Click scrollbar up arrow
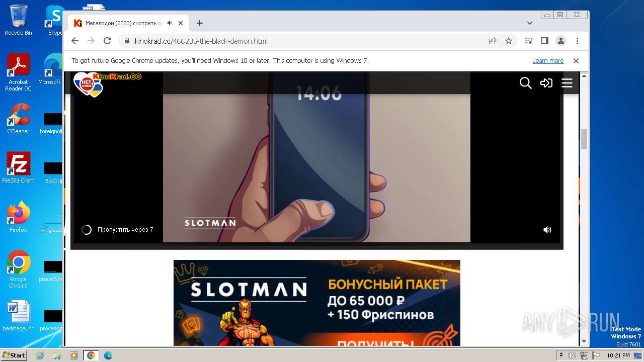 tap(584, 76)
